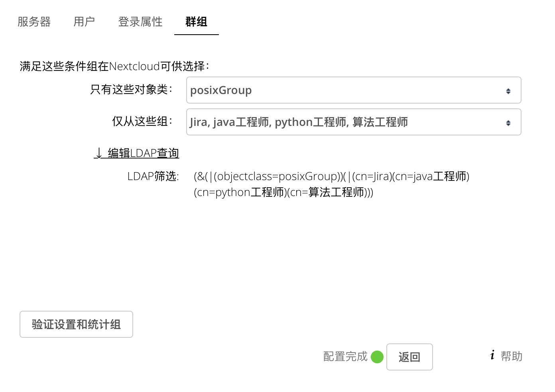Go to the 登录属性 tab
Screen dimensions: 555x392
click(140, 22)
